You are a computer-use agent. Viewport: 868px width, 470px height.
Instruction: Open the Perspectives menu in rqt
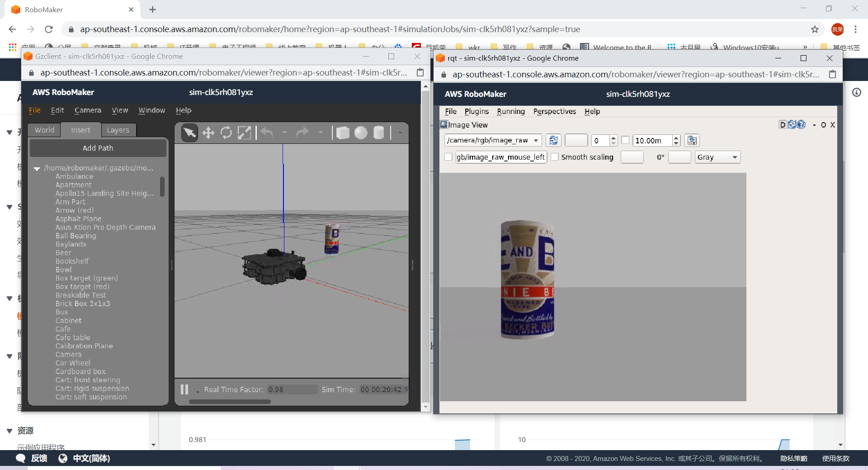(554, 111)
